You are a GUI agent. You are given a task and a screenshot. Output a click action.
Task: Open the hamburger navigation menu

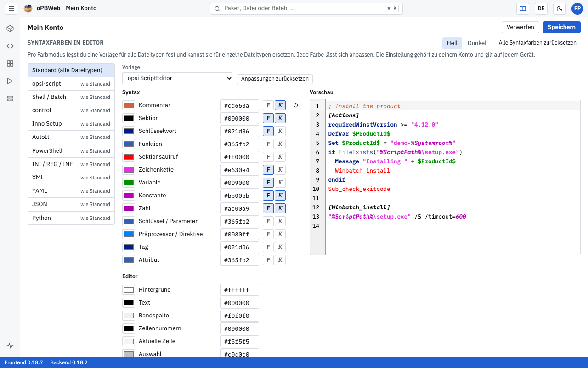[12, 9]
